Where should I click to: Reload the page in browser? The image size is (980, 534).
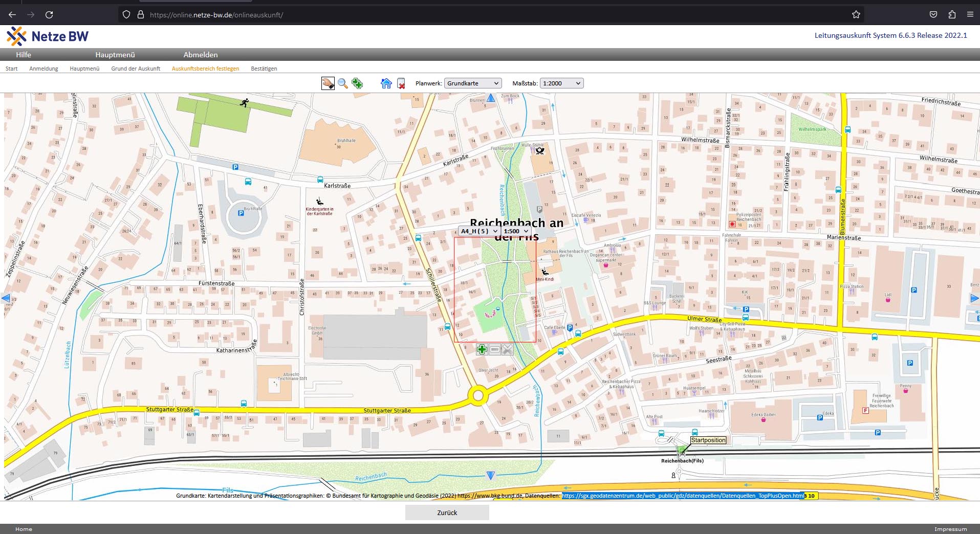49,14
